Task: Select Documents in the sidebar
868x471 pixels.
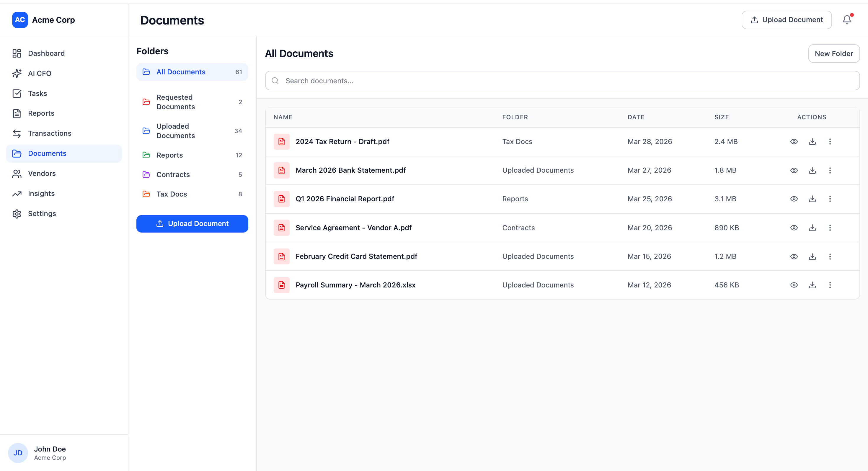Action: [64, 153]
